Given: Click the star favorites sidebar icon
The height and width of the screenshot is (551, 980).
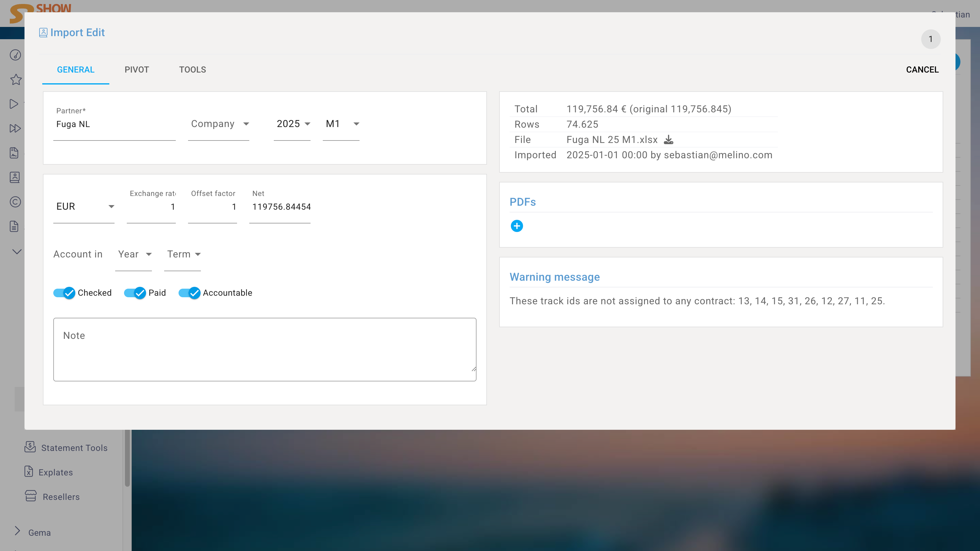Looking at the screenshot, I should pyautogui.click(x=16, y=80).
